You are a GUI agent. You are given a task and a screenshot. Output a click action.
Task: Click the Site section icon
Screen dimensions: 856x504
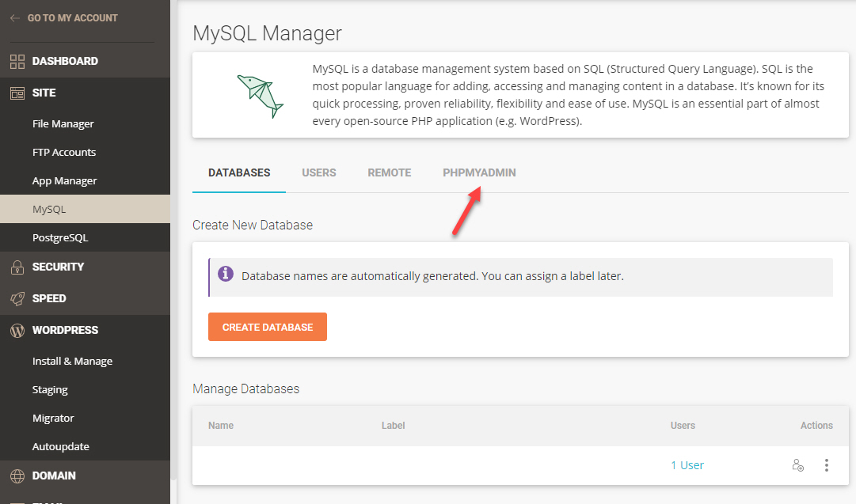(x=17, y=93)
